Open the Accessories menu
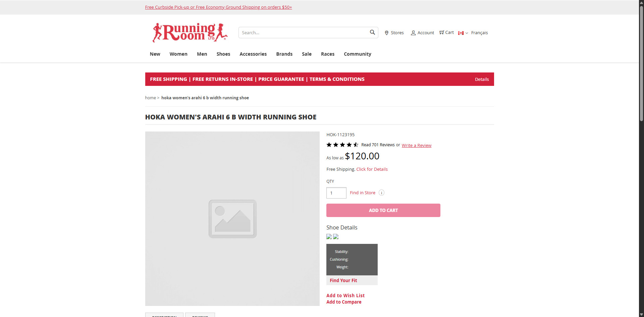This screenshot has width=644, height=317. click(253, 54)
